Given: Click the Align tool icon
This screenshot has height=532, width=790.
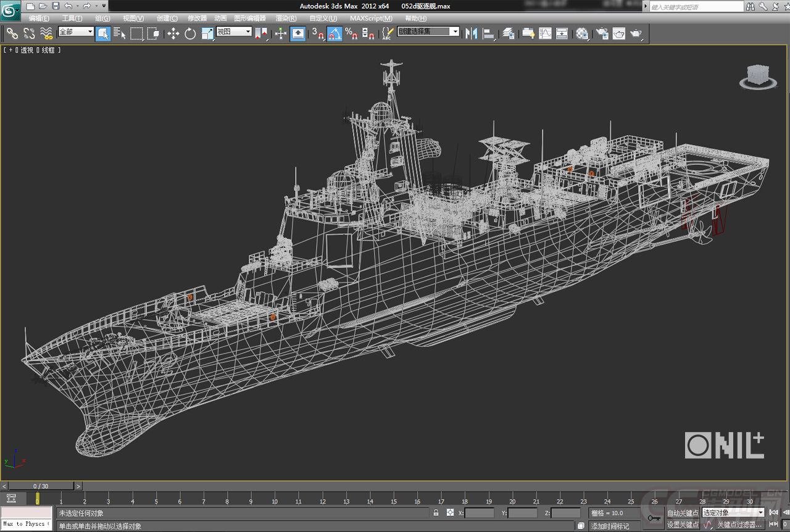Looking at the screenshot, I should (x=489, y=33).
